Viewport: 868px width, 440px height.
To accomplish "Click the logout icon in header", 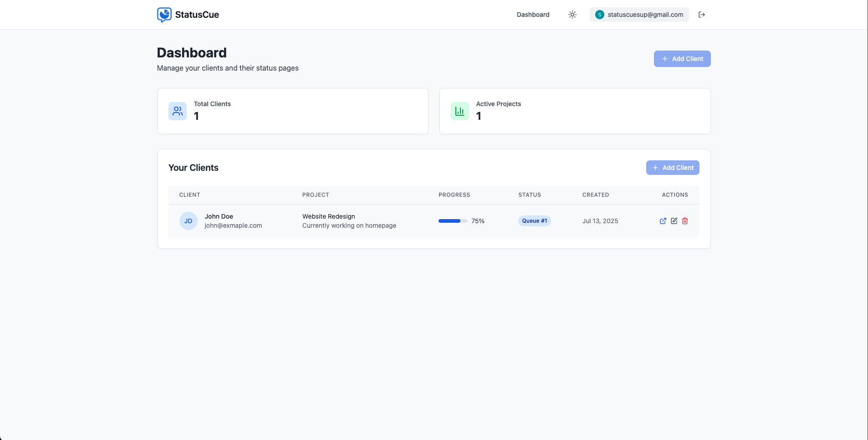I will (x=702, y=15).
